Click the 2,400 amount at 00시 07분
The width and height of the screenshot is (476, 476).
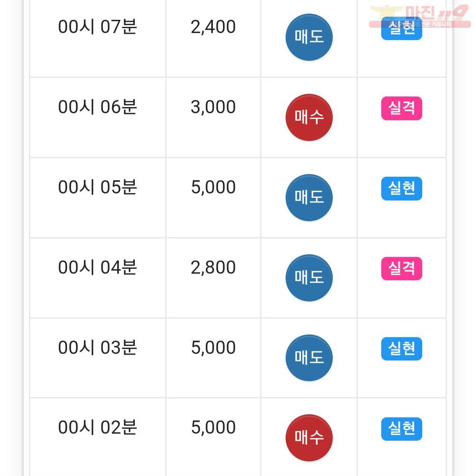[213, 27]
